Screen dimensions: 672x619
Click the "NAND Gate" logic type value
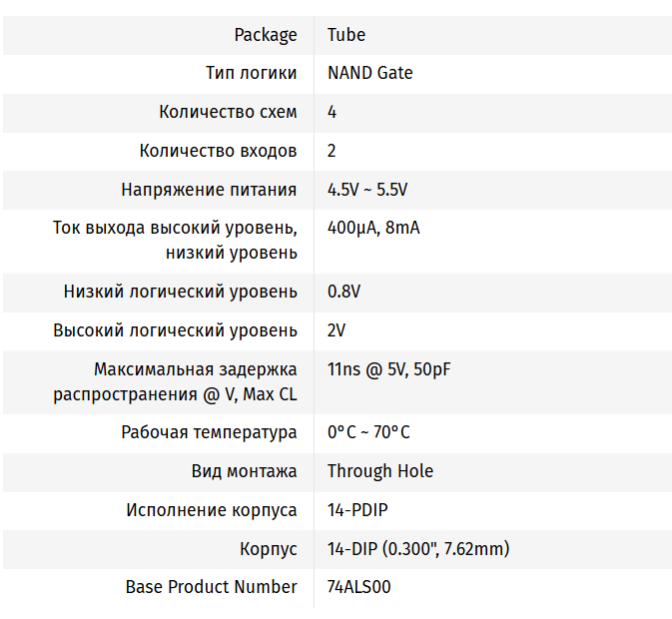pyautogui.click(x=369, y=73)
